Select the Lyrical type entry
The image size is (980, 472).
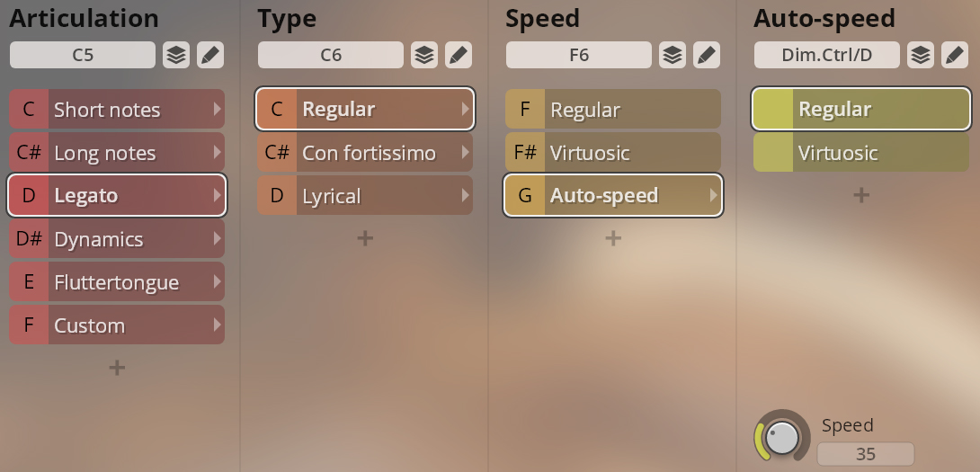tap(365, 196)
